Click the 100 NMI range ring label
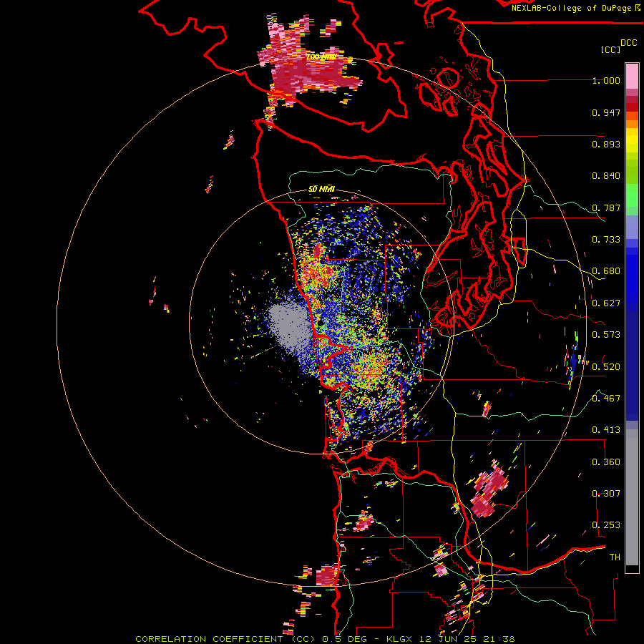The image size is (644, 644). pyautogui.click(x=321, y=57)
